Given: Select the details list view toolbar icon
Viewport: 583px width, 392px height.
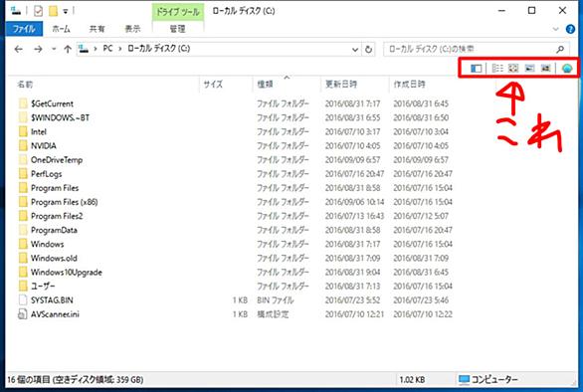Looking at the screenshot, I should click(x=497, y=68).
